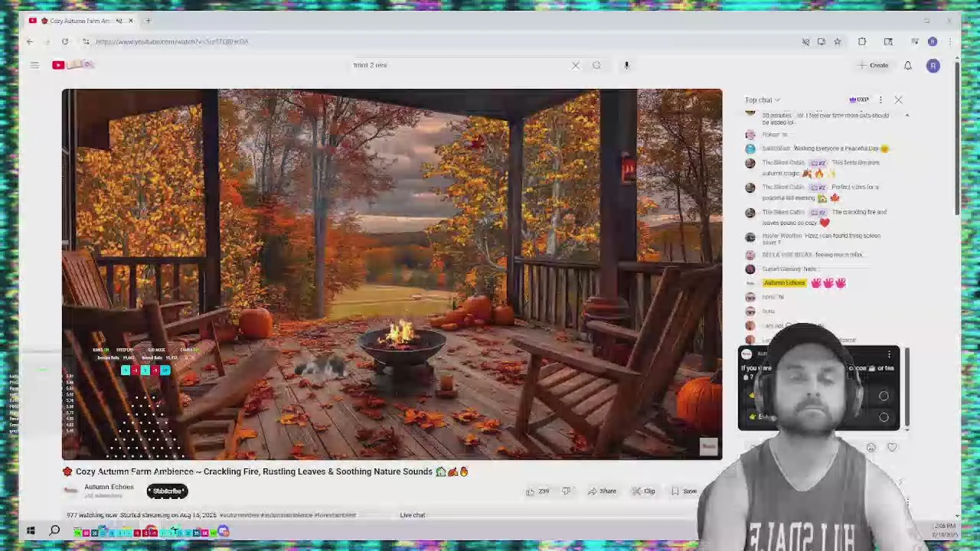Open the account avatar menu

(x=933, y=66)
